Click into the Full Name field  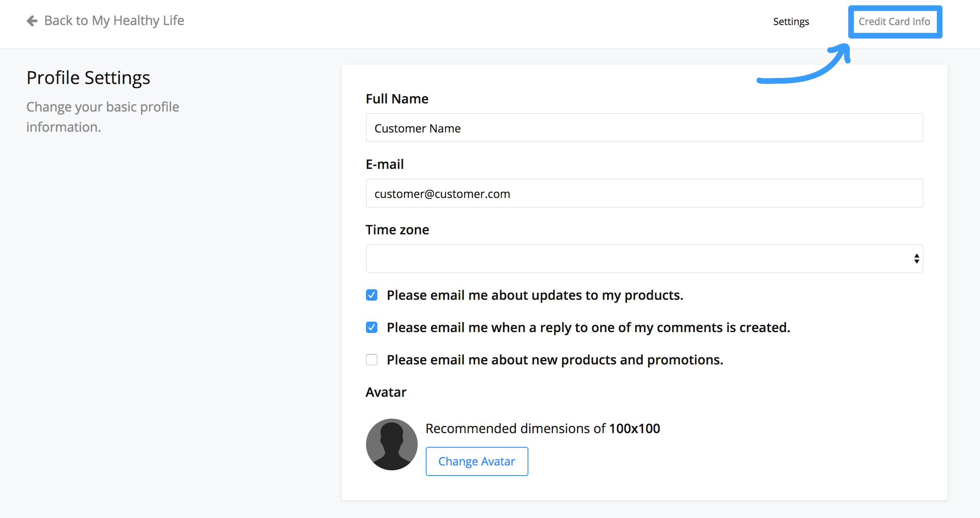(x=644, y=128)
